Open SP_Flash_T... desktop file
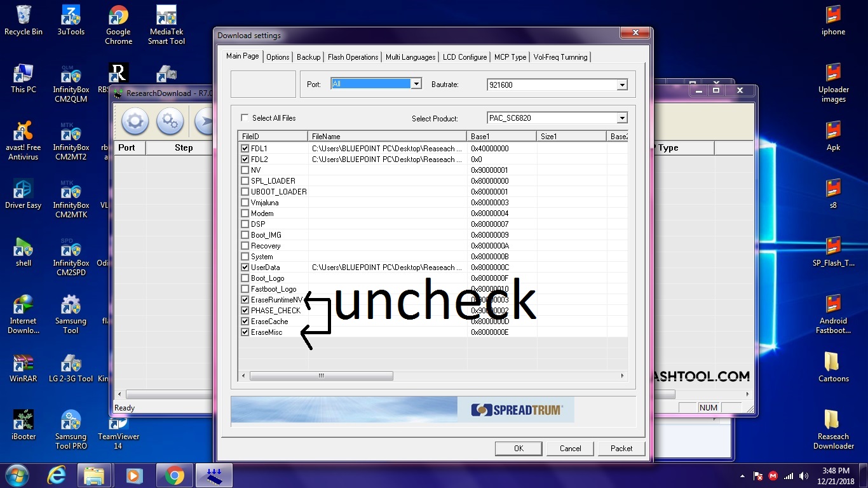 click(833, 252)
